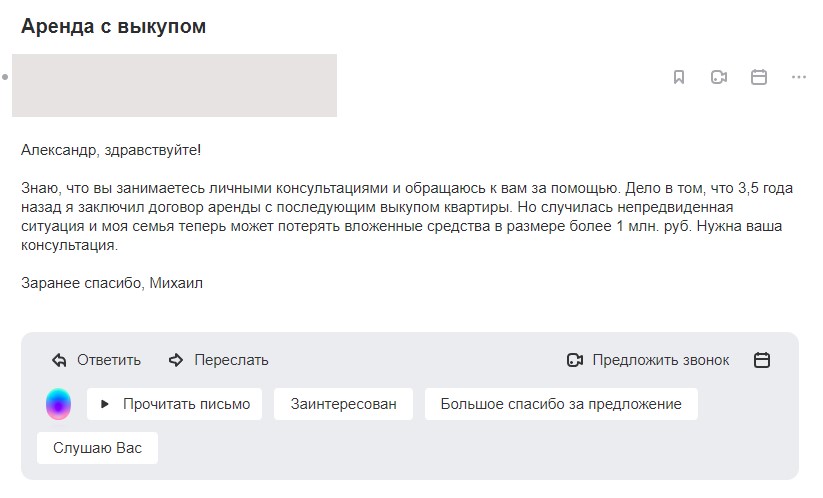Image resolution: width=823 pixels, height=498 pixels.
Task: Open the calendar icon in the reply panel
Action: tap(762, 360)
